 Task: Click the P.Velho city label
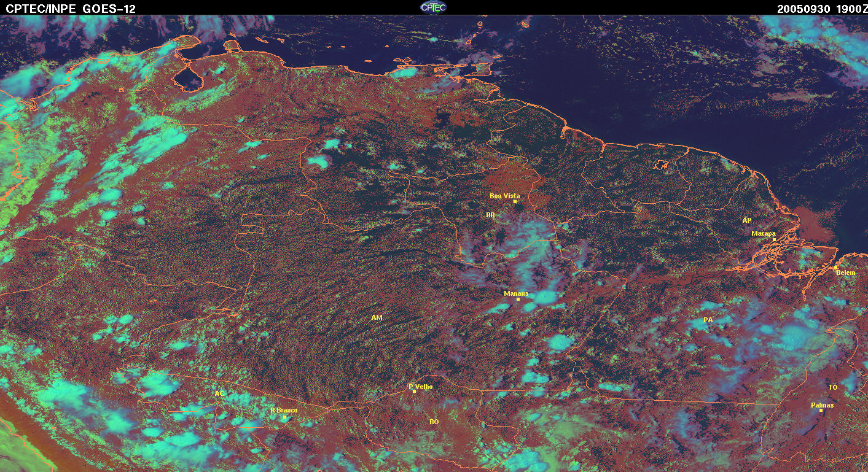click(421, 387)
